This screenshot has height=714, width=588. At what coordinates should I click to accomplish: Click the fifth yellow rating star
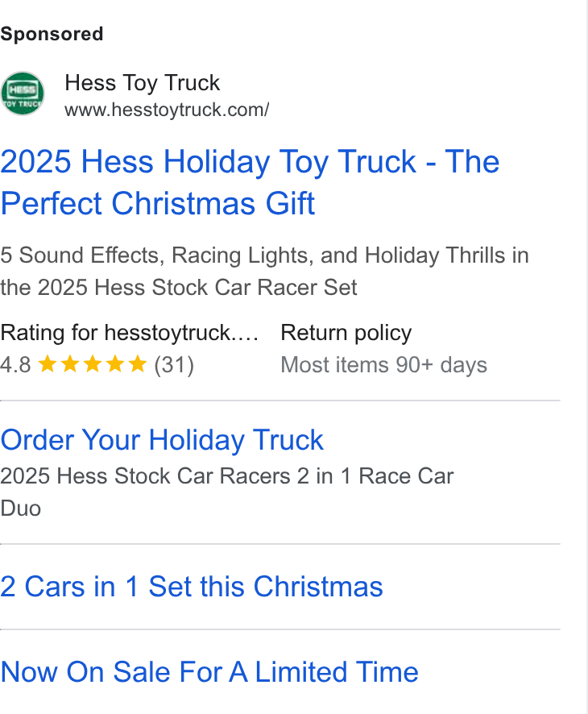tap(138, 364)
